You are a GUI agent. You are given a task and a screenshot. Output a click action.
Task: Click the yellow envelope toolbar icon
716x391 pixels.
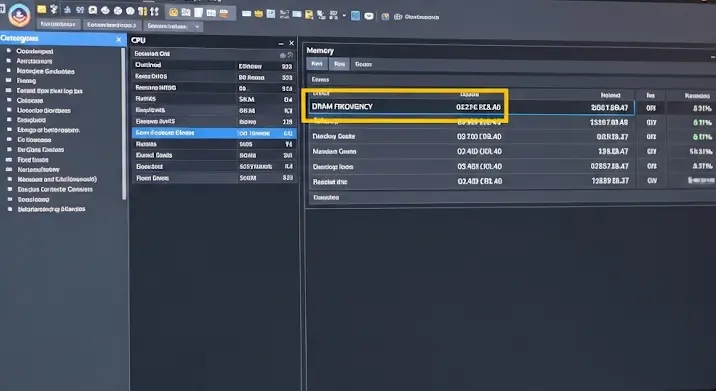pyautogui.click(x=42, y=9)
